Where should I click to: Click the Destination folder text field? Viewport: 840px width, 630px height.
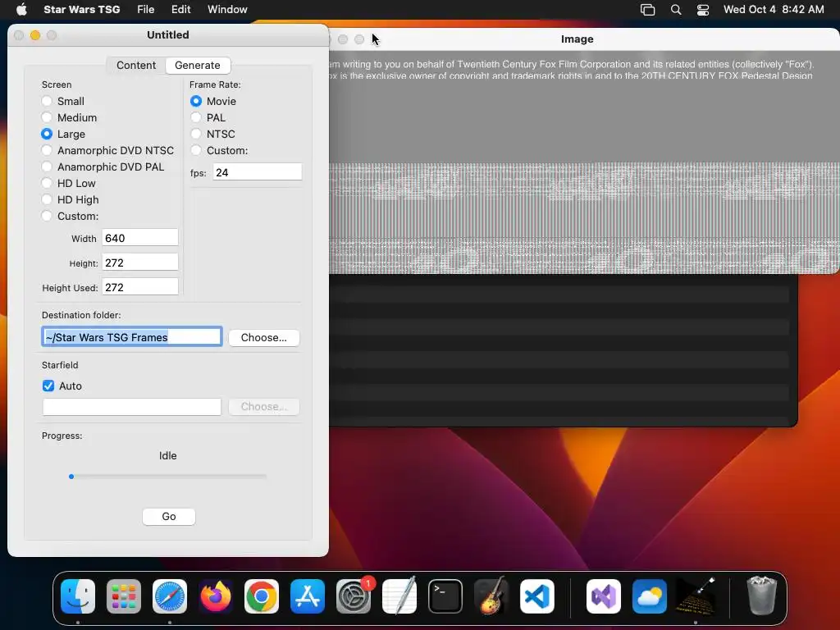132,337
